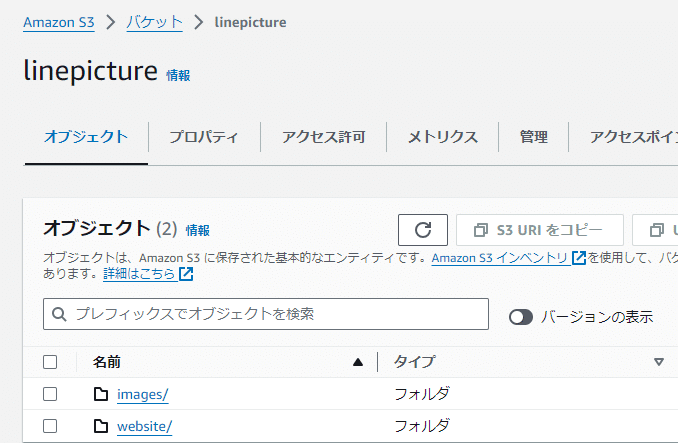Click the S3 URI をコピー button
Screen dimensions: 678x443
point(540,230)
